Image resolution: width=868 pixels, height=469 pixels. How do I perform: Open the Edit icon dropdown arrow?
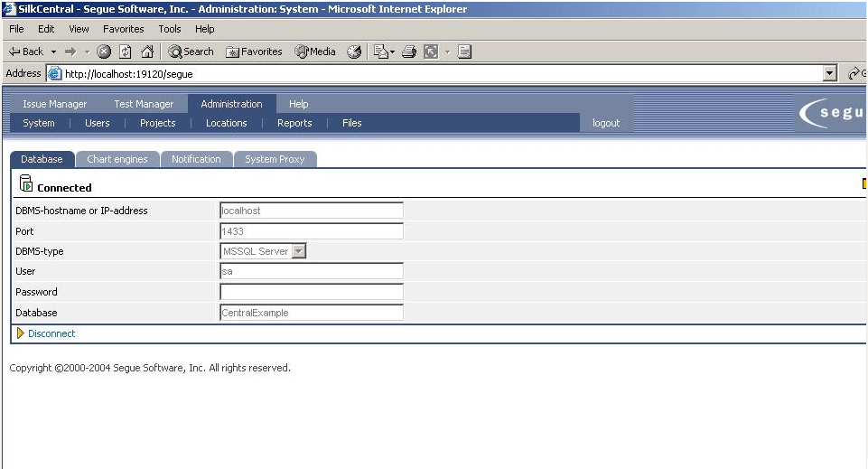coord(447,52)
